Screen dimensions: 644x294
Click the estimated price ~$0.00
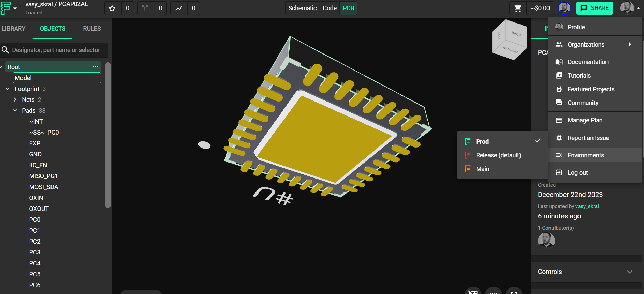coord(540,8)
